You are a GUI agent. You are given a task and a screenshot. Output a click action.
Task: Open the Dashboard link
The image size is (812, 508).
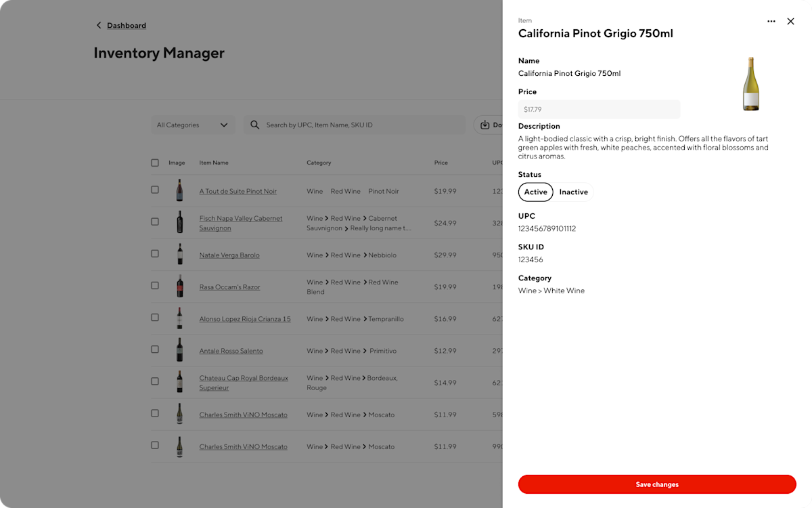tap(127, 25)
